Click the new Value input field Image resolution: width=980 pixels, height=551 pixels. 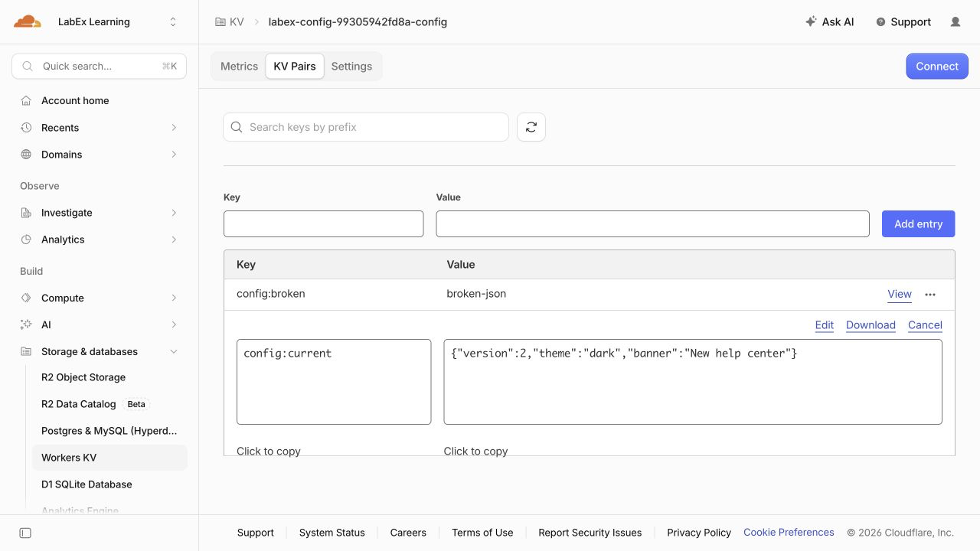point(652,223)
